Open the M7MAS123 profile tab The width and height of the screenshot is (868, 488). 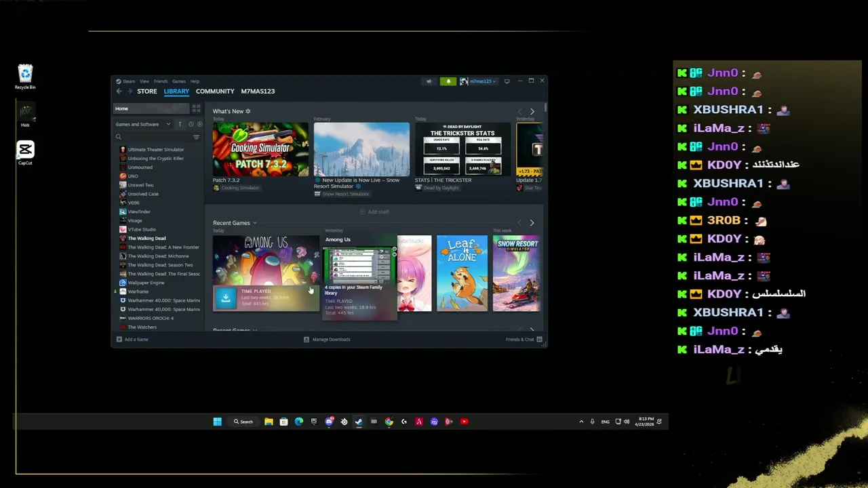point(258,91)
